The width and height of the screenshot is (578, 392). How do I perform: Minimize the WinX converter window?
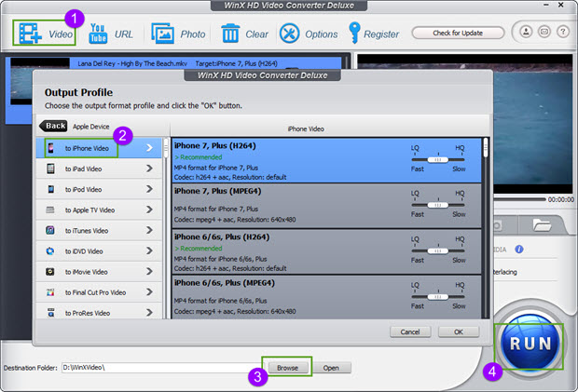click(x=546, y=5)
